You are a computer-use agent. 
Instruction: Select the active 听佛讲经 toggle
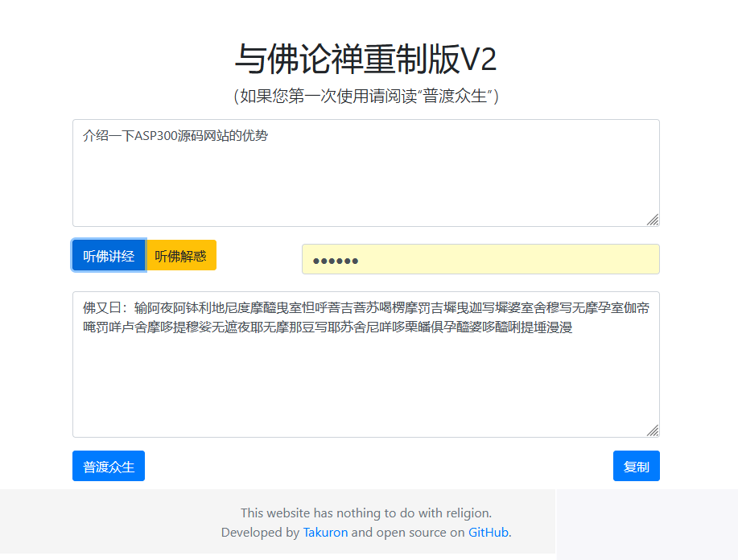pos(108,254)
